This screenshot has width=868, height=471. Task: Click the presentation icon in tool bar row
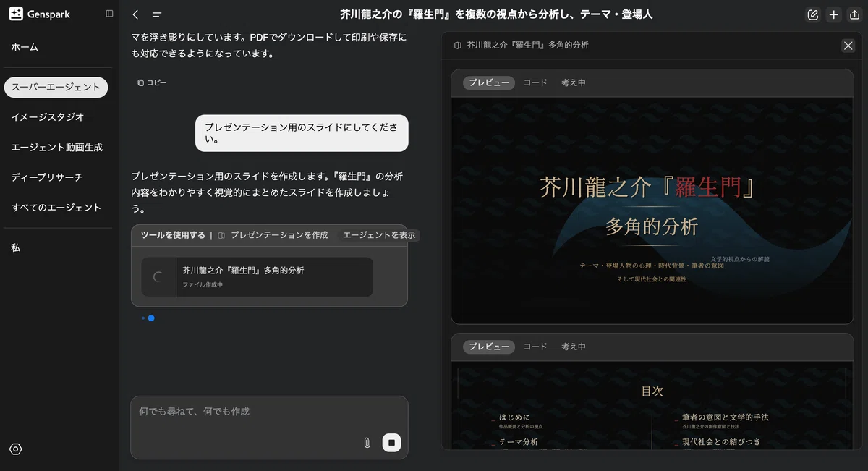tap(221, 235)
